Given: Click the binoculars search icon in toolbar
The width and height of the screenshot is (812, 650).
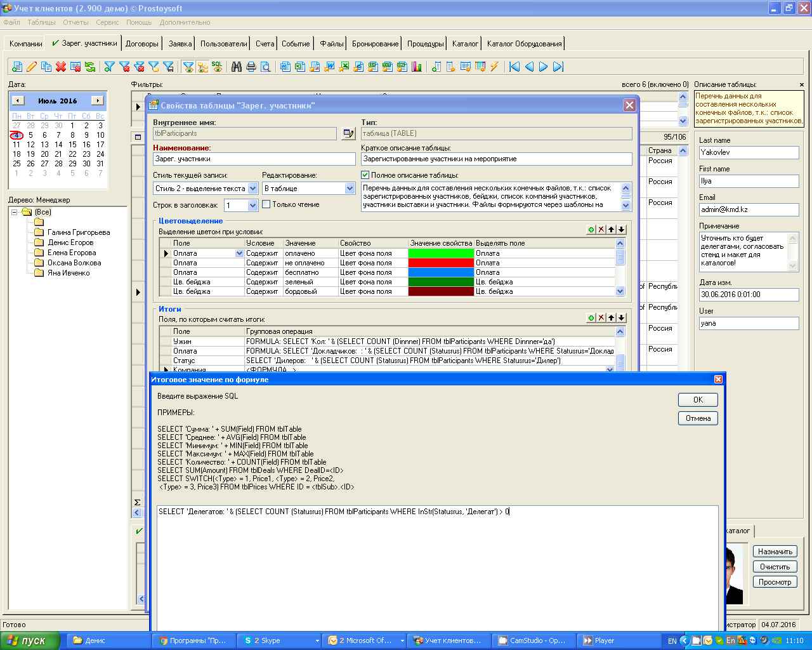Looking at the screenshot, I should (x=237, y=67).
